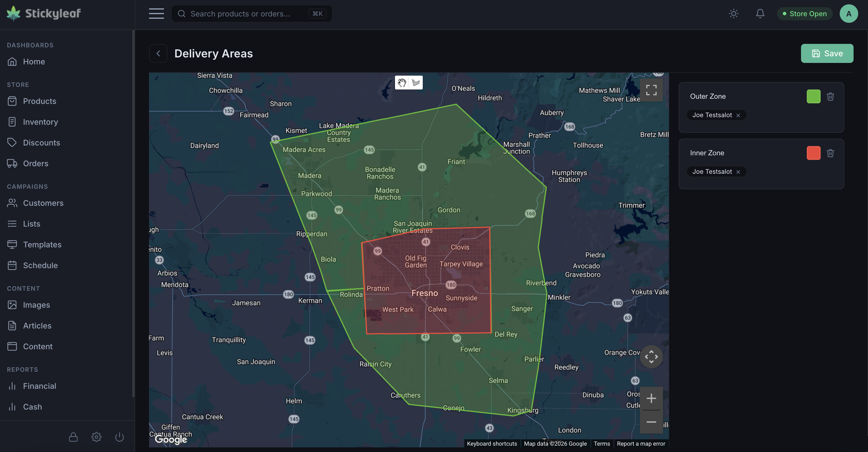
Task: Enter fullscreen map view
Action: [651, 90]
